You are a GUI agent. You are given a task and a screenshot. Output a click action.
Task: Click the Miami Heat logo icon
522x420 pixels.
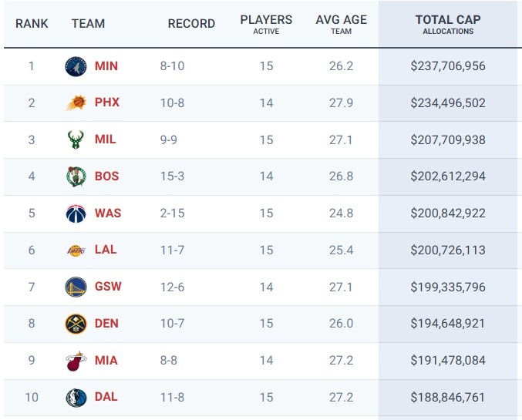(76, 361)
